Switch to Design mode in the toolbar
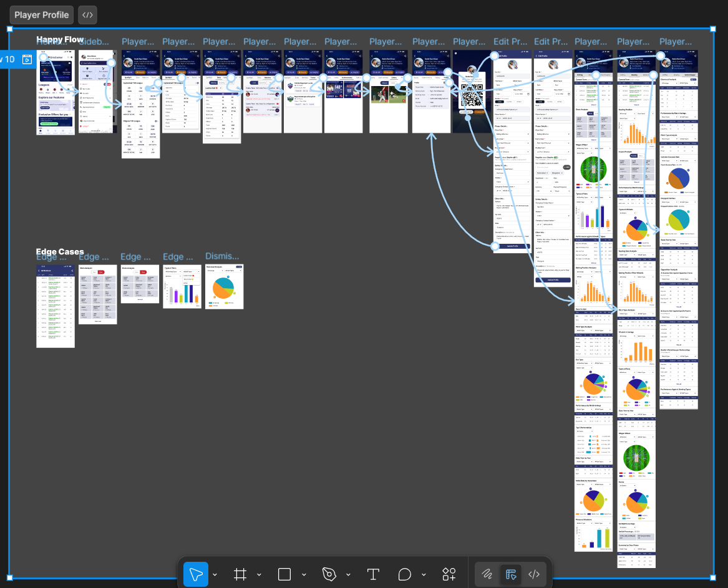Viewport: 728px width, 588px height. coord(510,574)
